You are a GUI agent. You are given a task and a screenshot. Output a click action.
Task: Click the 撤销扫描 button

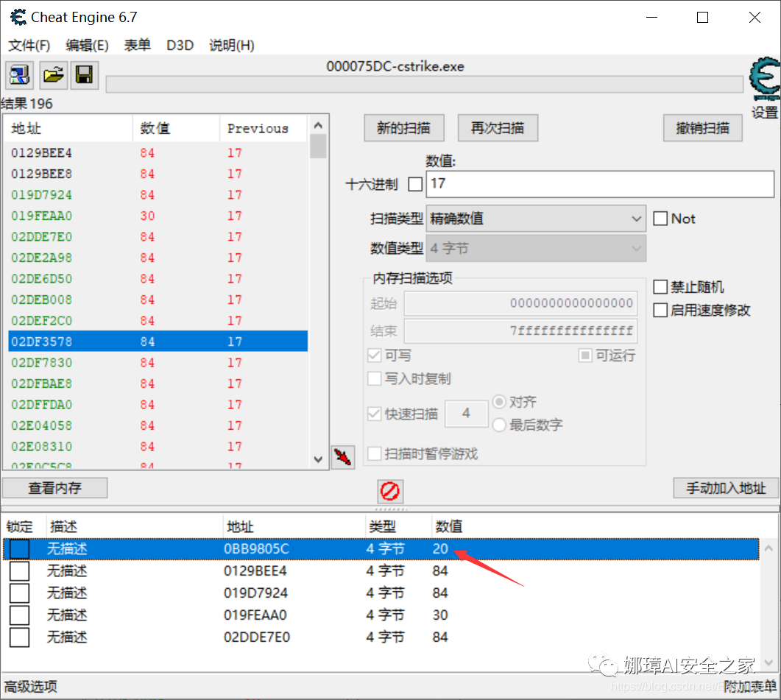point(702,128)
